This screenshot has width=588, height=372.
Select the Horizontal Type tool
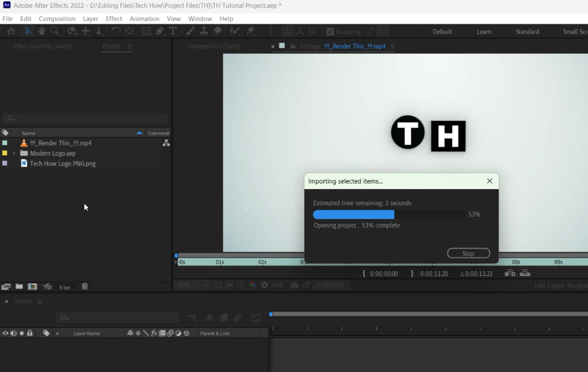[173, 32]
